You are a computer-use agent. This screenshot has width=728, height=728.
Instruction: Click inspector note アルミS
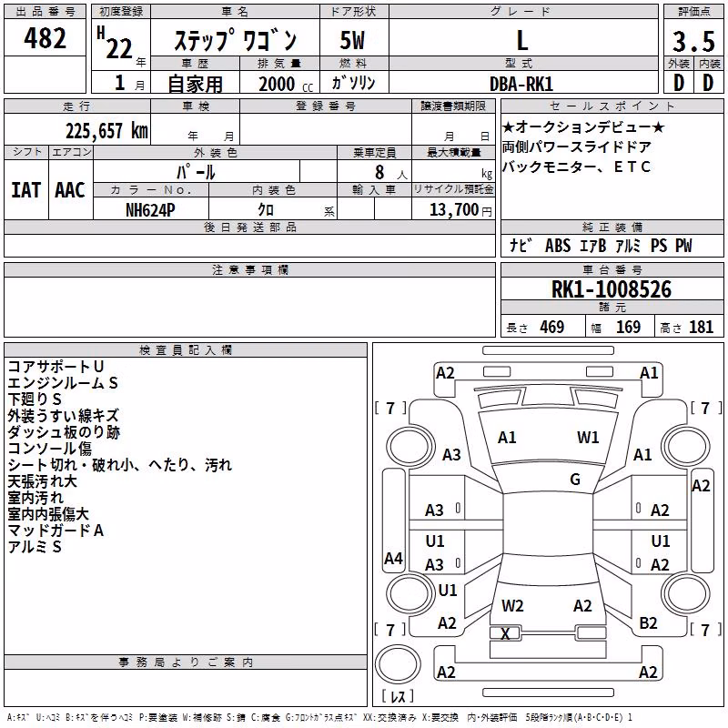(35, 547)
